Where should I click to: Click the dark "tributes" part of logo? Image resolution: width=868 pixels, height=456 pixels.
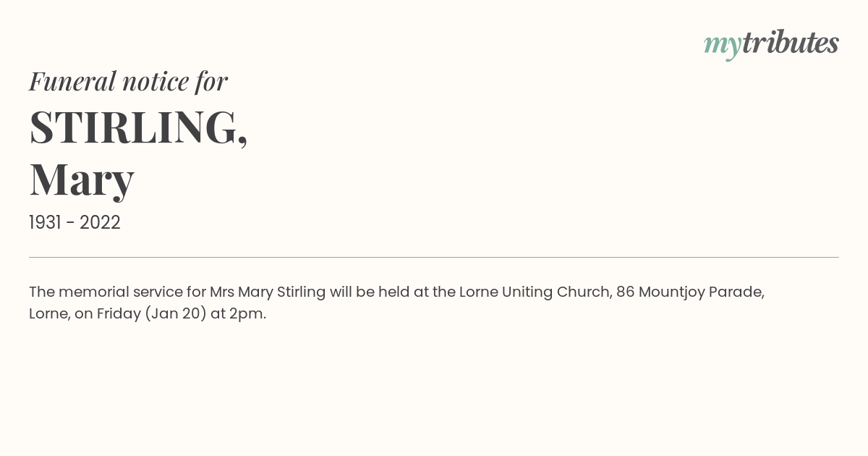[791, 42]
